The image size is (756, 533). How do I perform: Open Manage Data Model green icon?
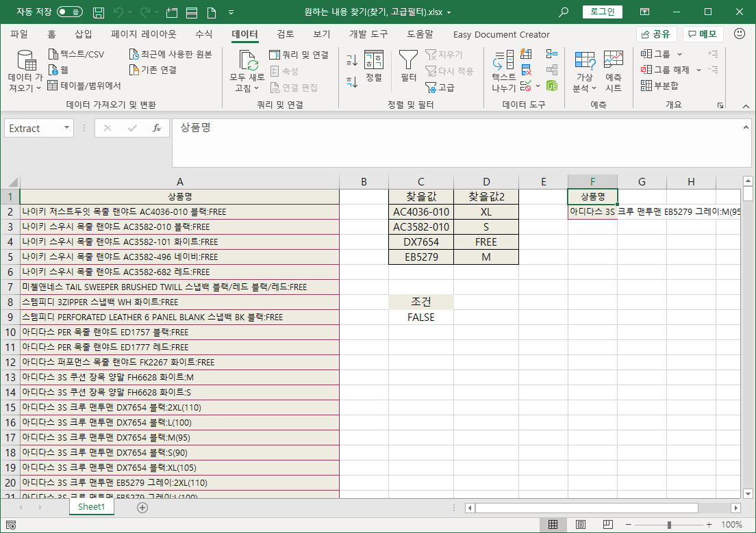click(551, 86)
